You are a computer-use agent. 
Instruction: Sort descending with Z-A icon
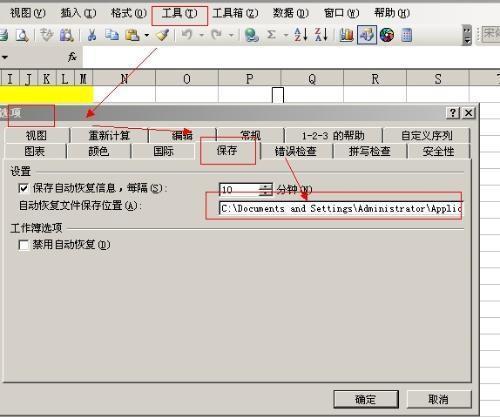[321, 35]
